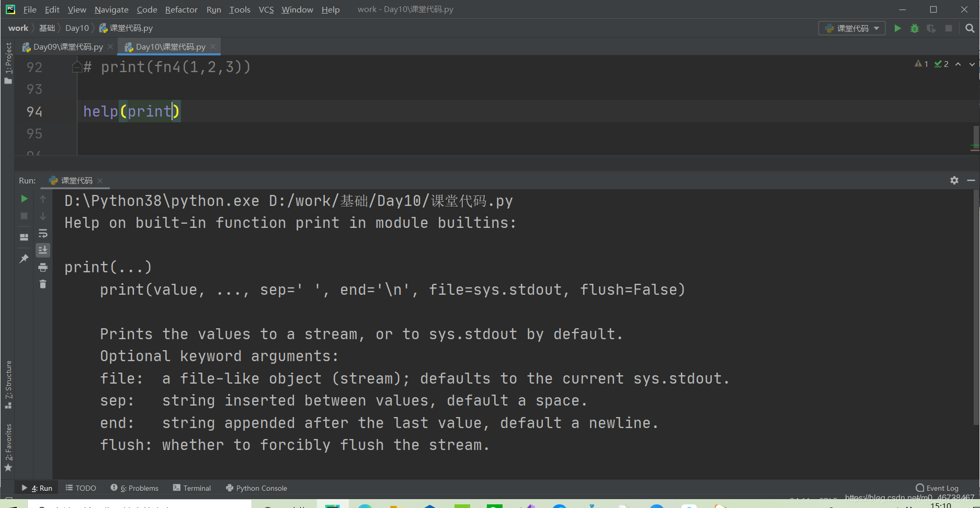Run with coverage icon in top toolbar
This screenshot has width=980, height=508.
click(931, 28)
